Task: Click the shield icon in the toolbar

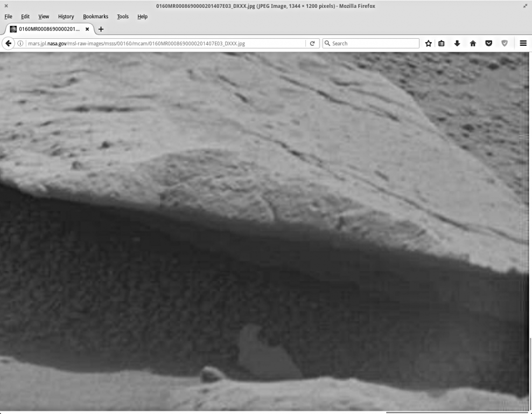Action: click(505, 43)
